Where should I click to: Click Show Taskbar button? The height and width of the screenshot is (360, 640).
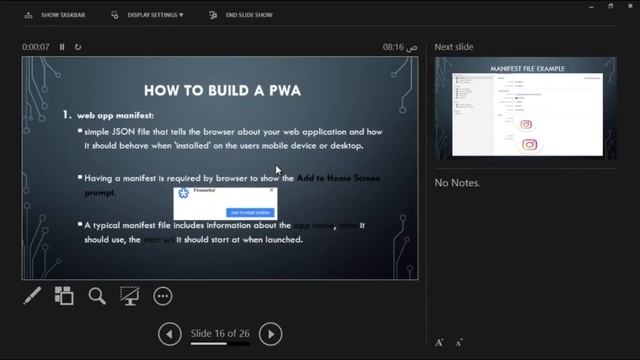click(55, 15)
